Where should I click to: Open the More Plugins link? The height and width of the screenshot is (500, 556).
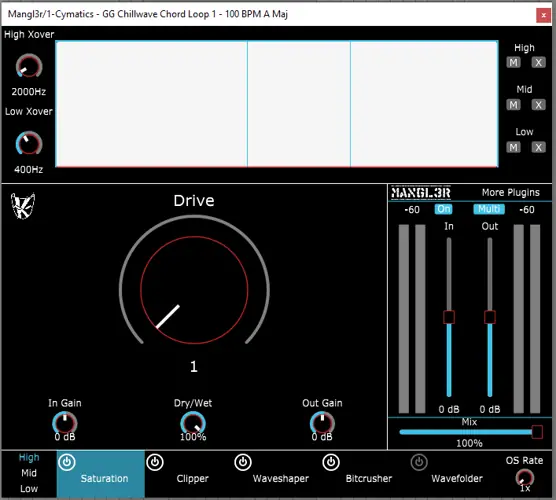(x=511, y=192)
